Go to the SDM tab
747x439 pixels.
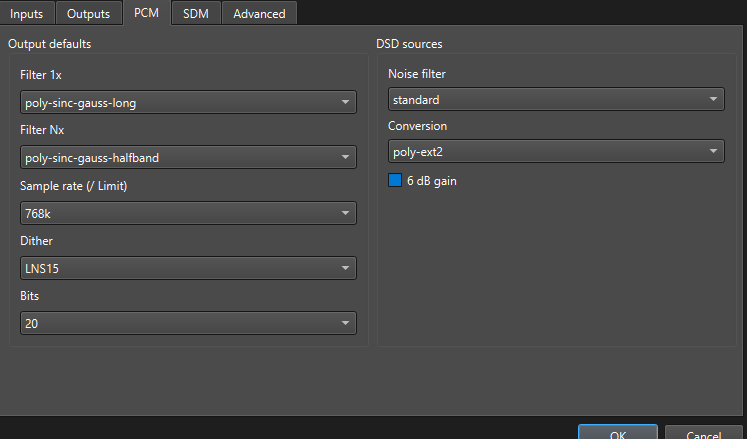pos(195,13)
